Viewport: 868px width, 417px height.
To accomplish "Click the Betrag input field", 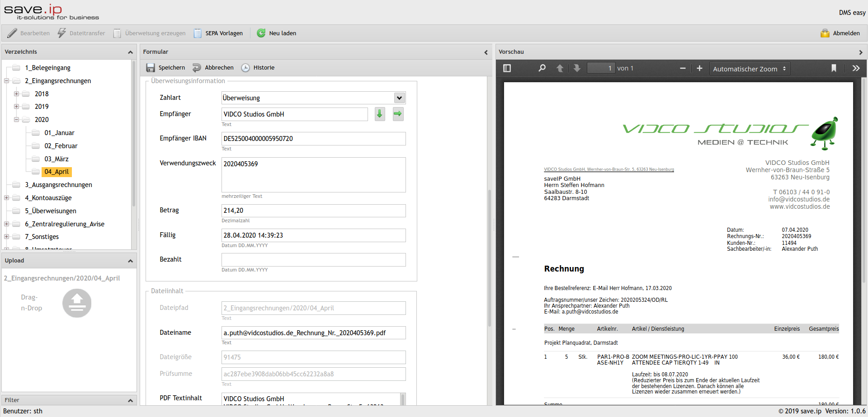I will click(313, 211).
